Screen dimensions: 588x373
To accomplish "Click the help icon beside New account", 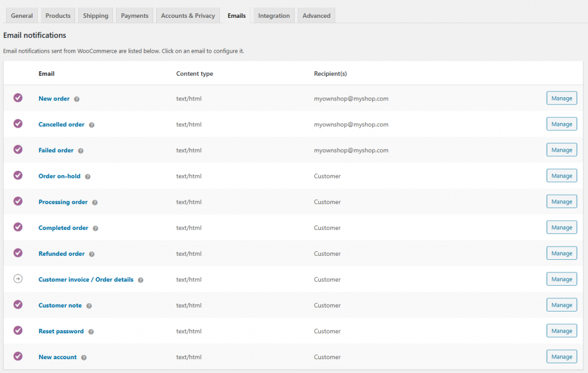I will pyautogui.click(x=84, y=358).
